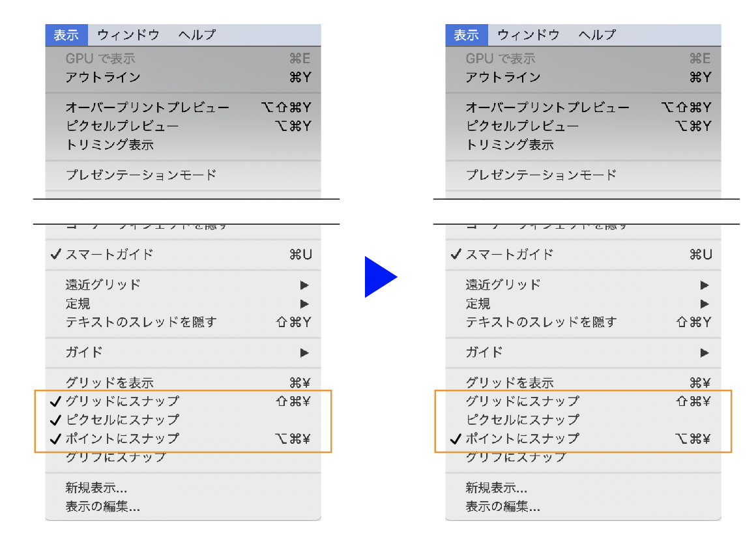Uncheck ピクセルにスナップ in the left menu
Screen dimensions: 756x550
point(183,420)
